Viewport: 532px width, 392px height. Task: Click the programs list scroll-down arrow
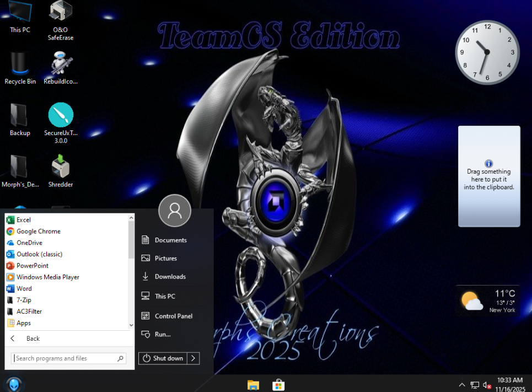point(131,325)
